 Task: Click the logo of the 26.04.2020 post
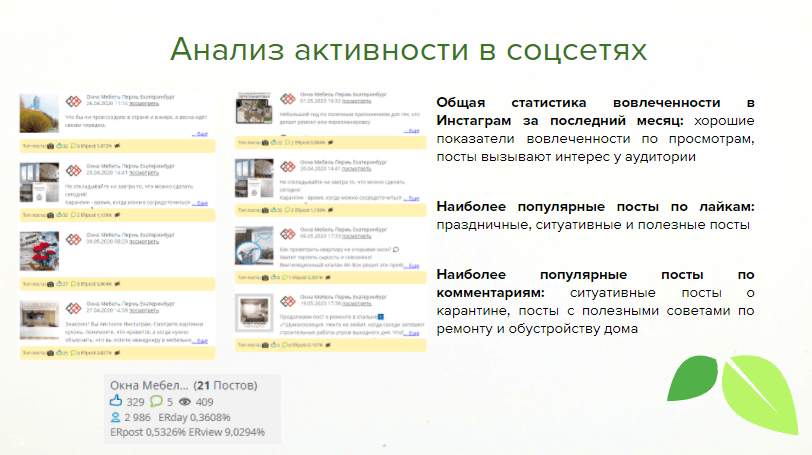click(x=74, y=101)
